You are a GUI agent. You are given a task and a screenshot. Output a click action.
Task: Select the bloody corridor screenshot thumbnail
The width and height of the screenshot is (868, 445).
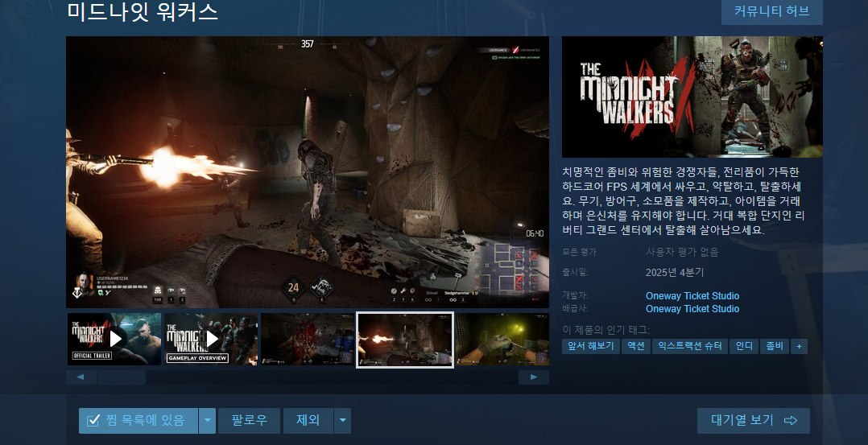click(x=308, y=339)
